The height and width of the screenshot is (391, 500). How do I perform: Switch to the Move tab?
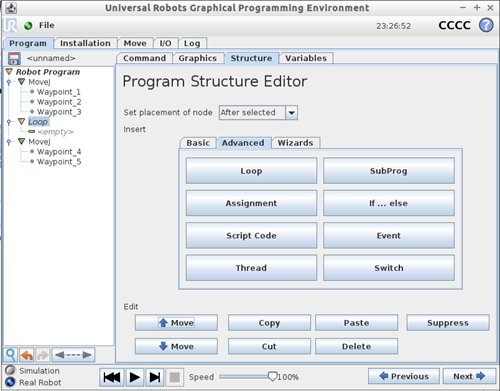135,43
